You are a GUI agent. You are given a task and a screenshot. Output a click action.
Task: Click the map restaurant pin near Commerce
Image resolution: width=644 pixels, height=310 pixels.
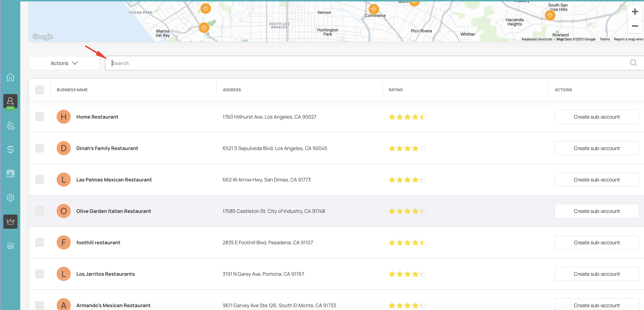click(x=373, y=9)
